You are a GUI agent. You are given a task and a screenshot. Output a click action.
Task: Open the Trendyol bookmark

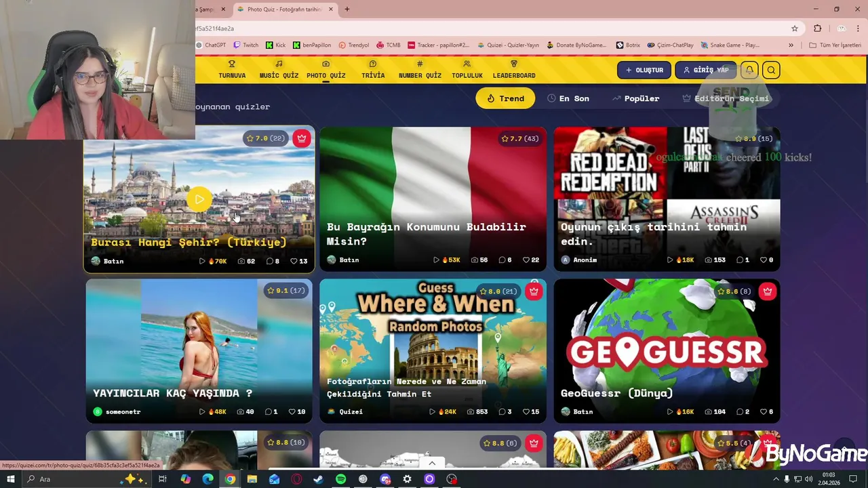coord(353,45)
